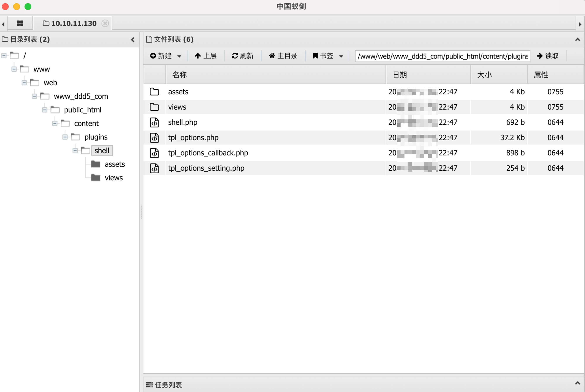This screenshot has height=392, width=585.
Task: Click the path input field
Action: coord(442,56)
